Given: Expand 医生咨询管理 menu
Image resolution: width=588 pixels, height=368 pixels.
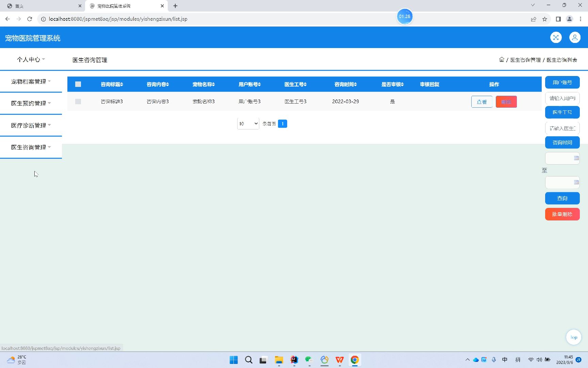Looking at the screenshot, I should coord(31,147).
